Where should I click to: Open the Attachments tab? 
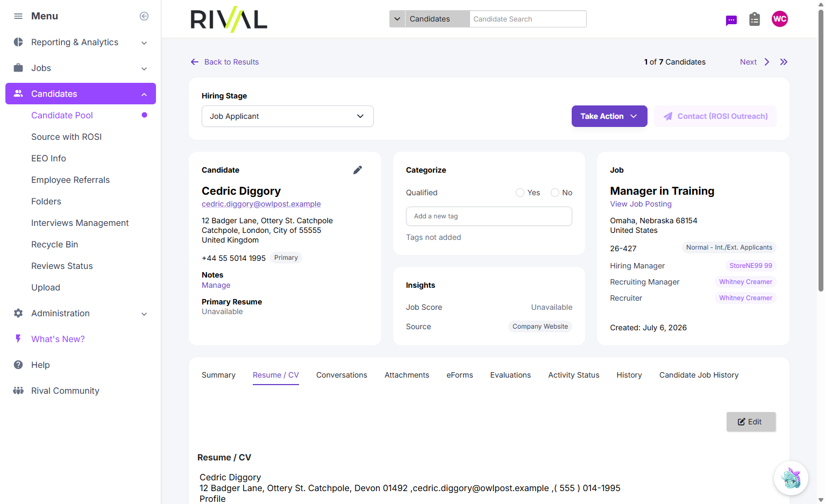(407, 375)
